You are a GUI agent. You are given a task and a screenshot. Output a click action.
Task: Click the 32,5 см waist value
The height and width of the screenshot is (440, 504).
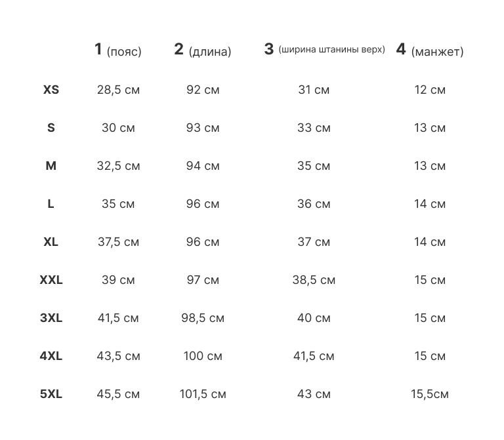tap(118, 166)
